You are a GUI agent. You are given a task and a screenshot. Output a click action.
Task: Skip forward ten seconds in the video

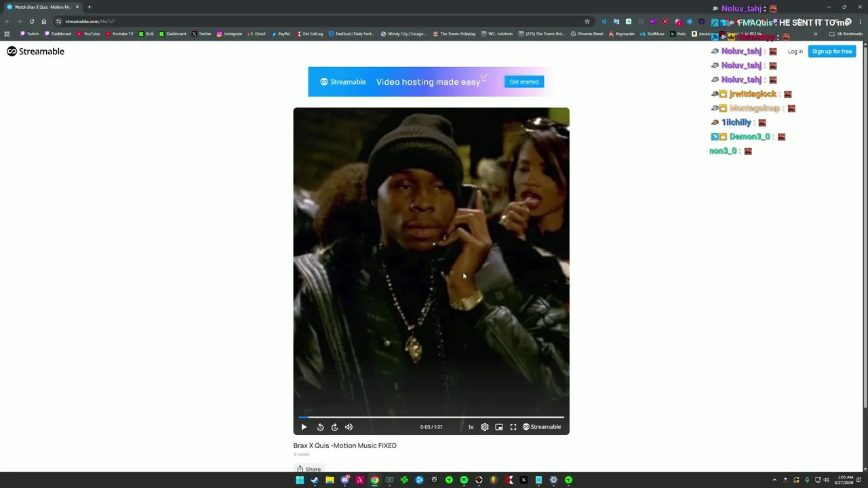click(334, 427)
